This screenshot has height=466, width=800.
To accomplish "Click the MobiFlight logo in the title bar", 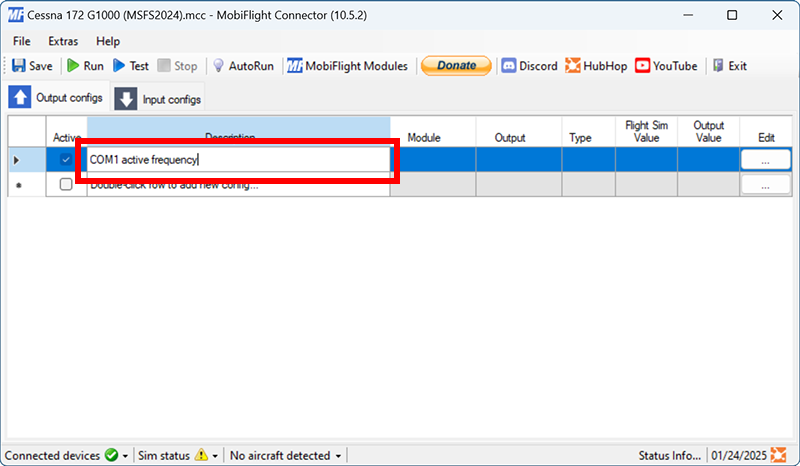I will point(15,15).
